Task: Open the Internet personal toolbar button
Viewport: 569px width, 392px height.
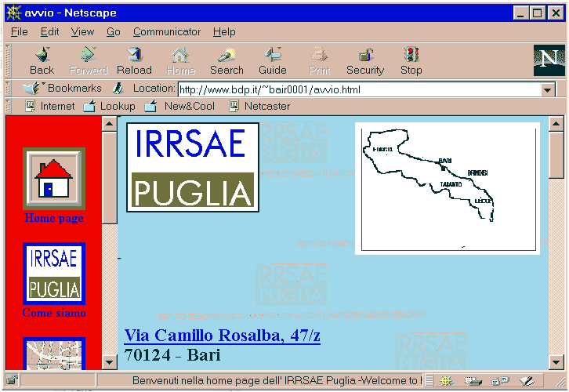Action: coord(49,107)
